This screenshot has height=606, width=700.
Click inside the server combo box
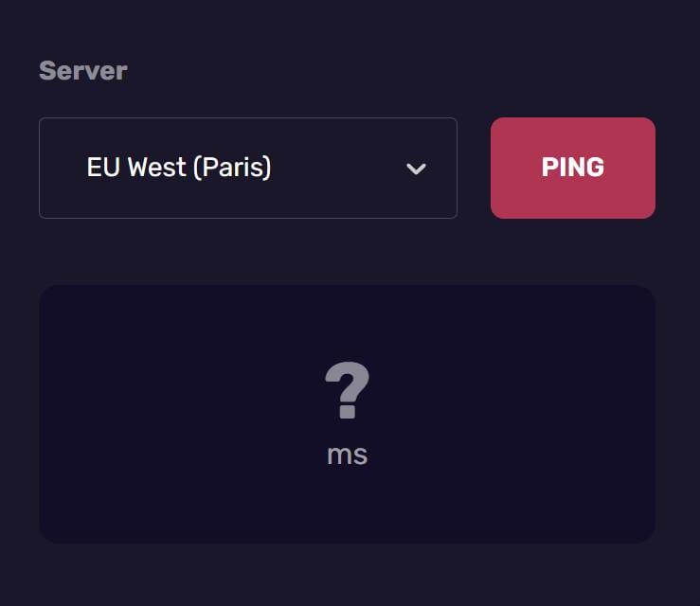pos(247,168)
